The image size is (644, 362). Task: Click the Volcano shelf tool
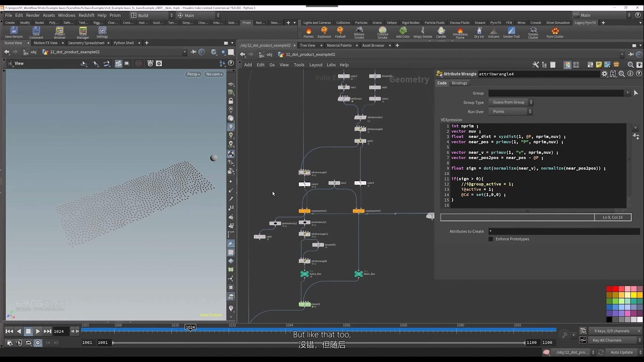494,33
